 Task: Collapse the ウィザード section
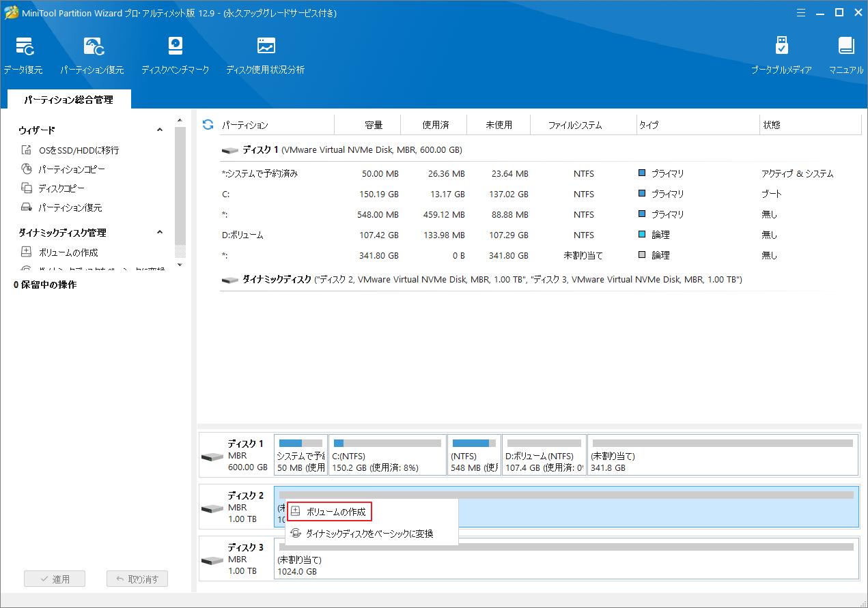159,129
